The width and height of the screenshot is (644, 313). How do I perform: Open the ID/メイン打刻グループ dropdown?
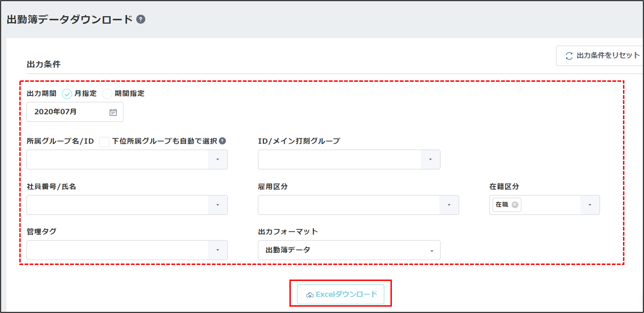[x=430, y=160]
